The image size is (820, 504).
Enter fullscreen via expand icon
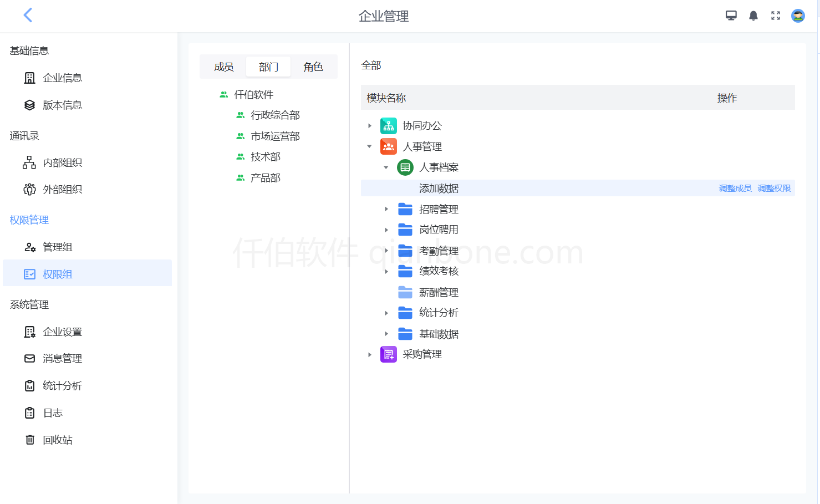click(x=775, y=15)
